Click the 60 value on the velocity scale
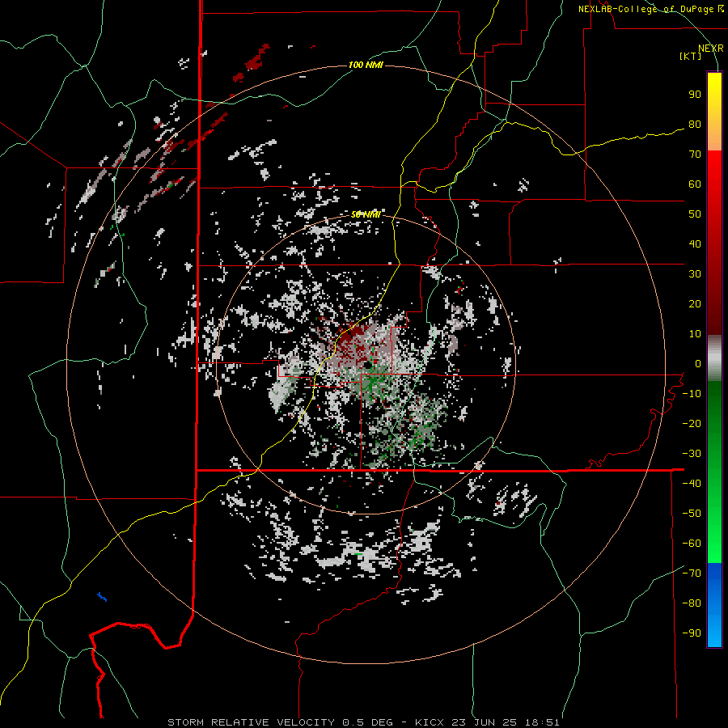The height and width of the screenshot is (728, 728). click(695, 184)
